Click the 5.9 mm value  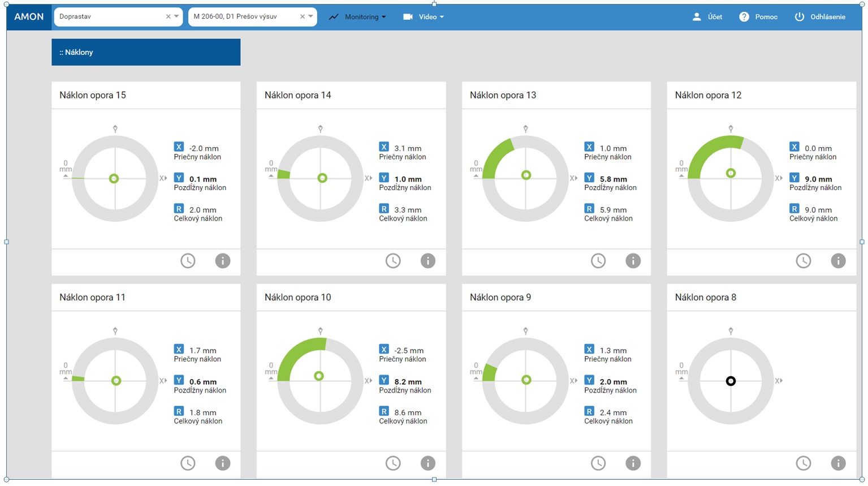(613, 210)
